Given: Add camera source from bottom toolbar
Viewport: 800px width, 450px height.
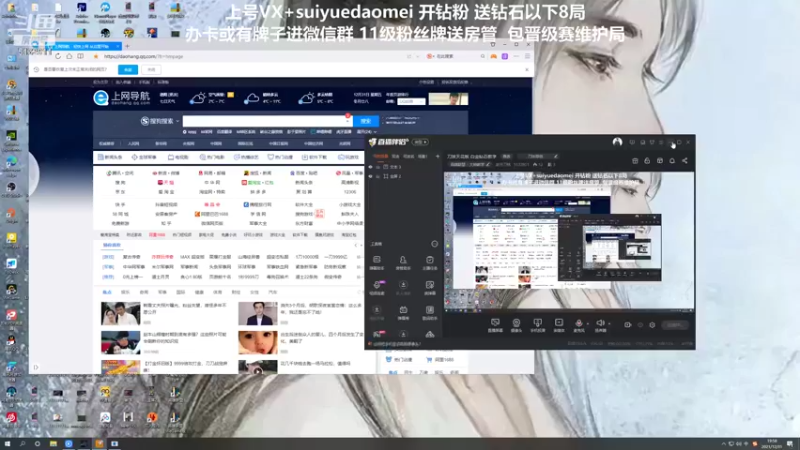Looking at the screenshot, I should 516,325.
